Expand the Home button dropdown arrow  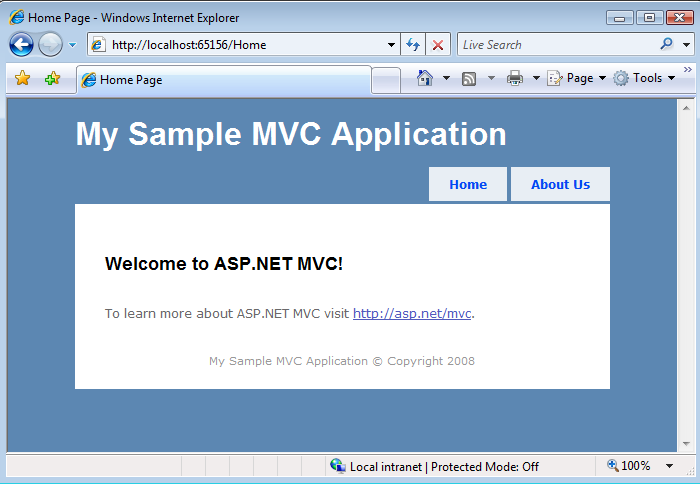(446, 78)
